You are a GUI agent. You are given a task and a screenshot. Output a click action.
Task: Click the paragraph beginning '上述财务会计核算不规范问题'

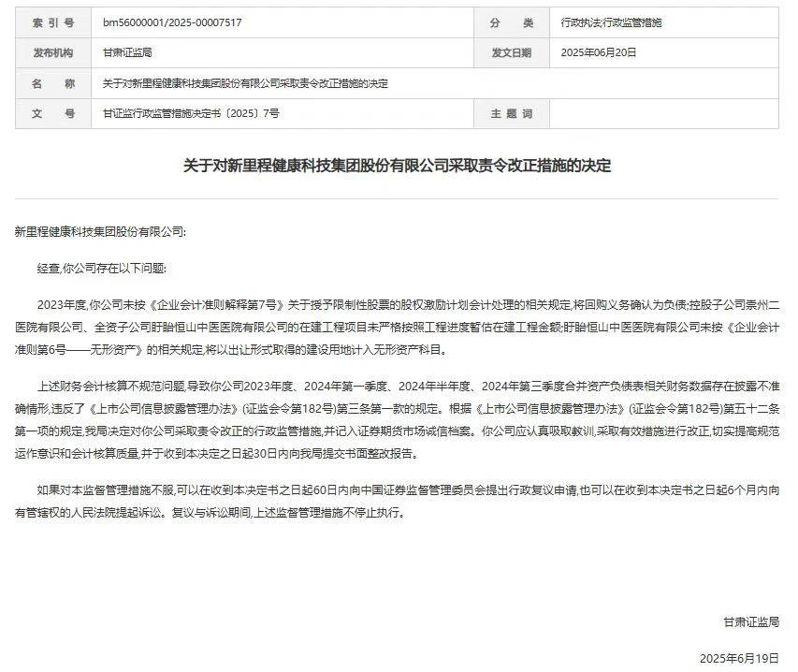click(x=397, y=420)
